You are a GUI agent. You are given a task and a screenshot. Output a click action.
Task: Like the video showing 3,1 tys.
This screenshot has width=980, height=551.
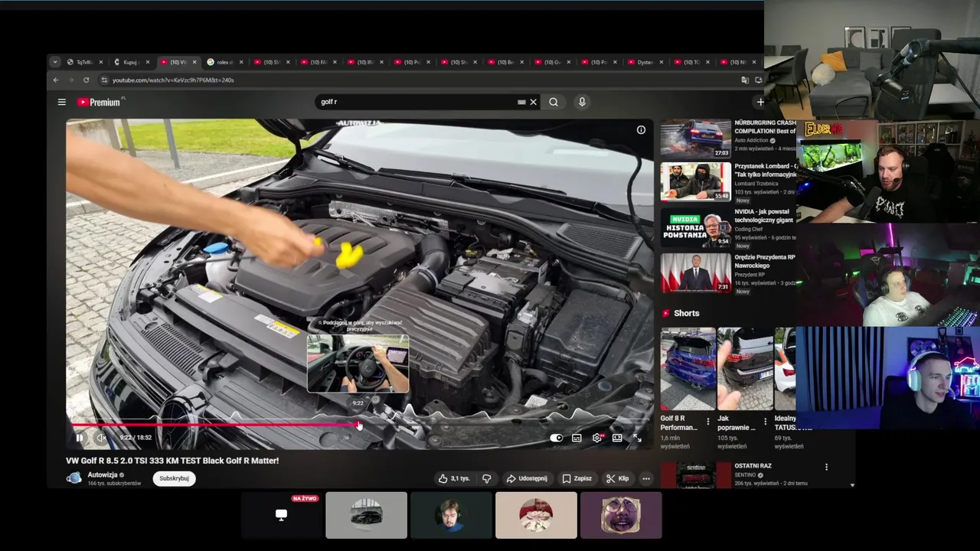(454, 478)
